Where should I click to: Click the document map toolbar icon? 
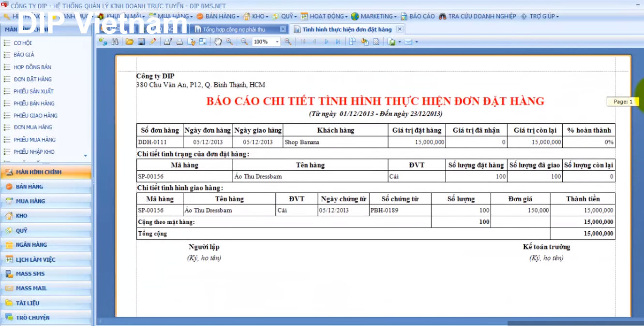click(103, 42)
